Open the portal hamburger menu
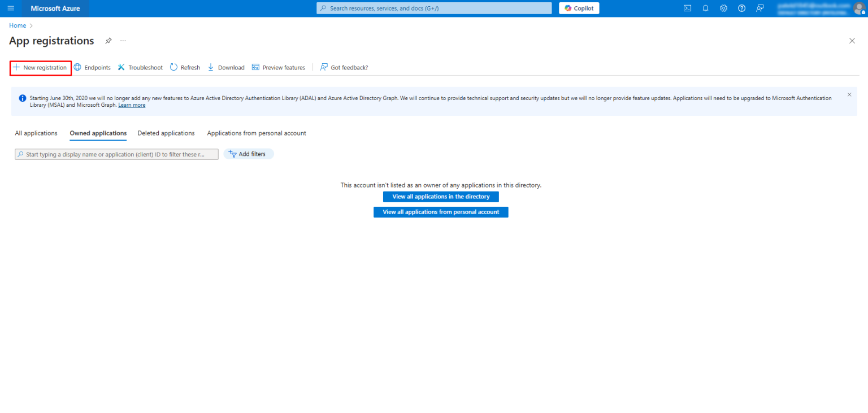 pyautogui.click(x=10, y=8)
